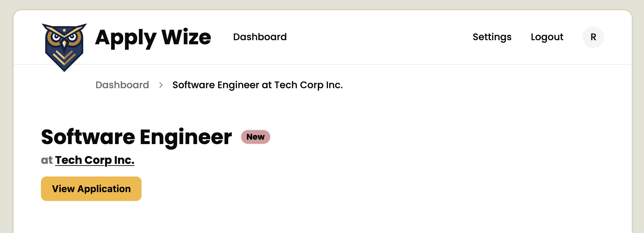Open the Dashboard navigation item
Viewport: 644px width, 233px height.
260,37
